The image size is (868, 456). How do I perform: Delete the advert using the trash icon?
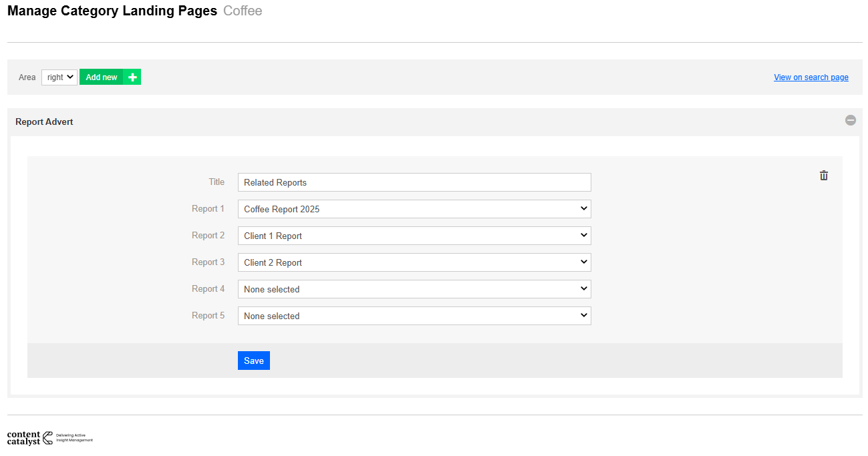click(823, 176)
